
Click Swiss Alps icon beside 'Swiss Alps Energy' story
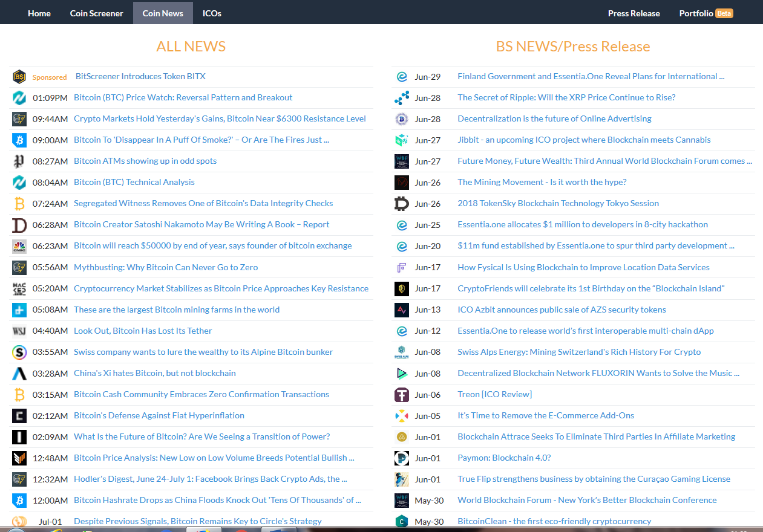pyautogui.click(x=402, y=352)
